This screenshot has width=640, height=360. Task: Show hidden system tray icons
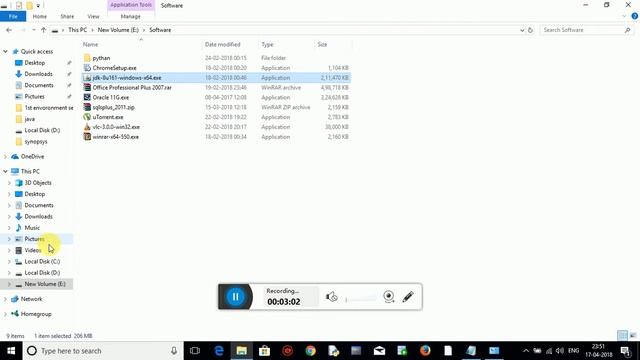coord(525,351)
